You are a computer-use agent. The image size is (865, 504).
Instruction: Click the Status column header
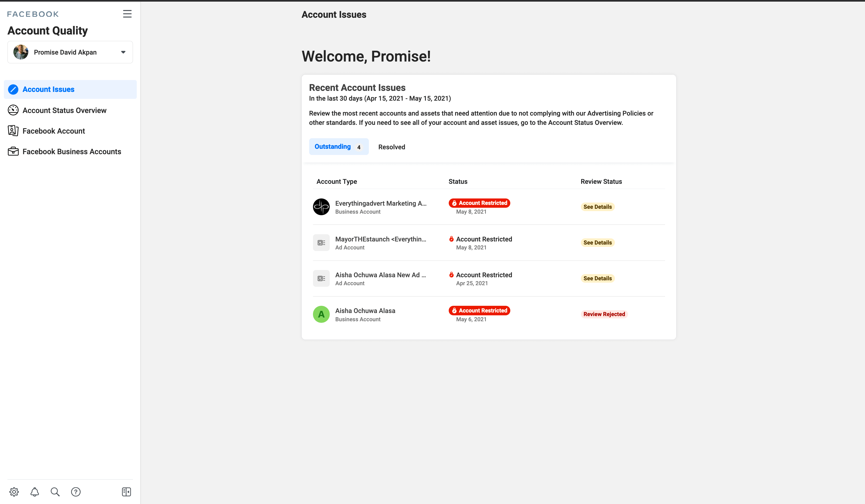(458, 181)
